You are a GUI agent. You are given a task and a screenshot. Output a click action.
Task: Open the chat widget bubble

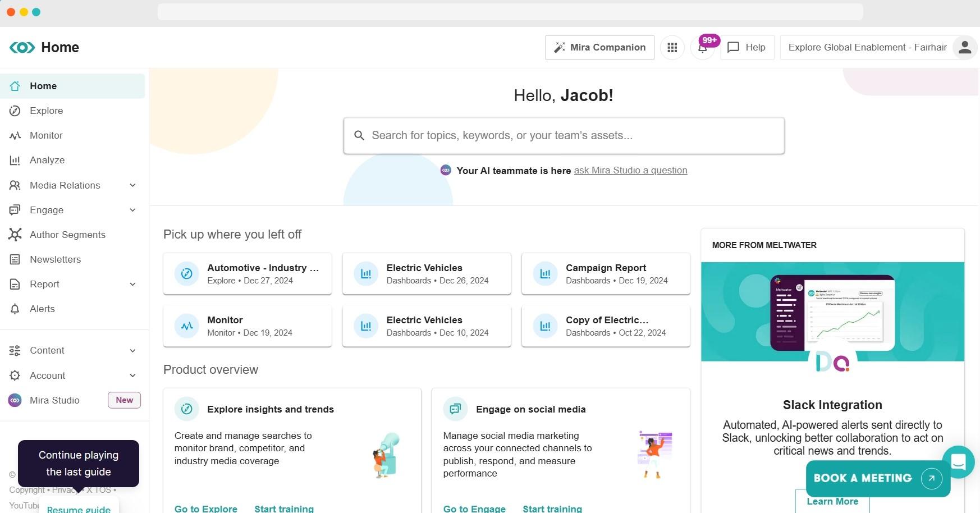(x=958, y=462)
